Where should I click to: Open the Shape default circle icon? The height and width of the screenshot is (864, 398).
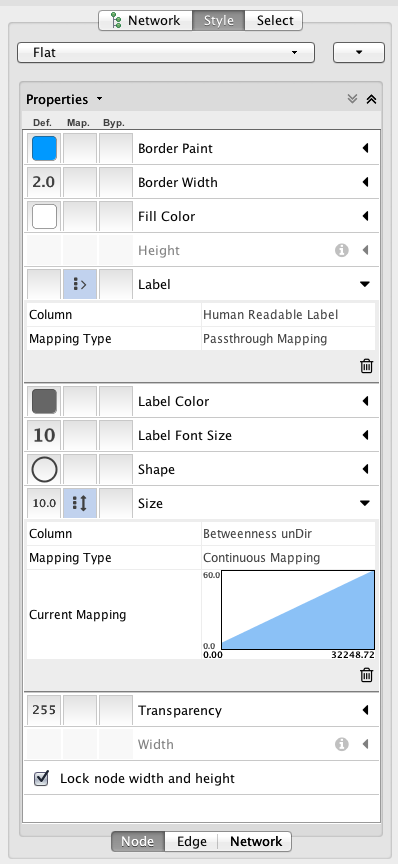point(44,470)
